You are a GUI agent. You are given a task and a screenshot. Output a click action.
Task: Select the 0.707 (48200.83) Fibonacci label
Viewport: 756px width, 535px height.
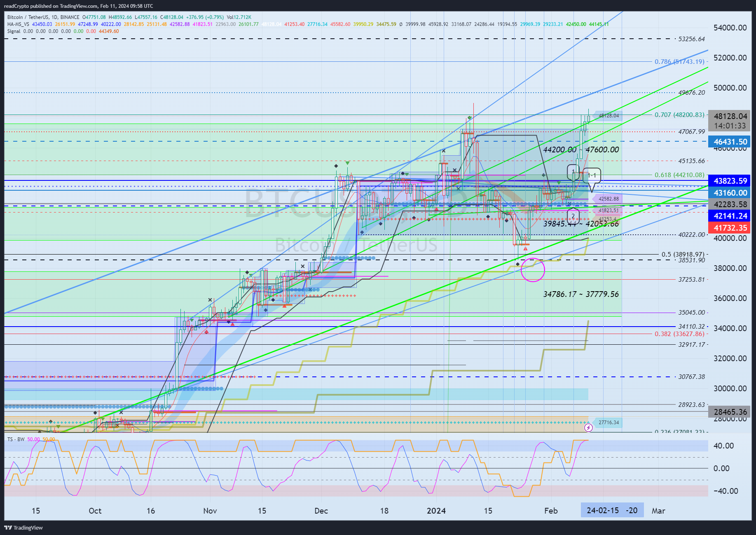[x=679, y=115]
